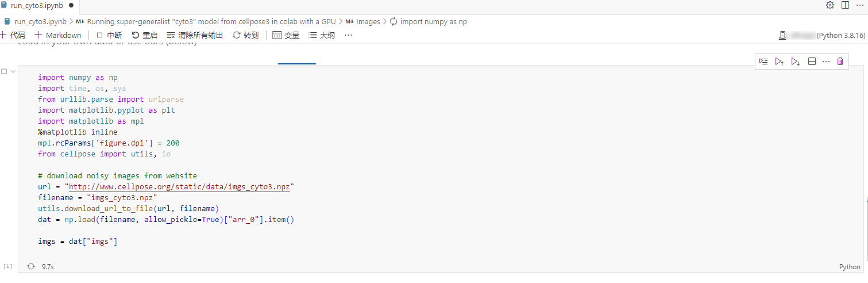Open more editor actions ellipsis at top right
This screenshot has height=283, width=868.
coord(859,5)
